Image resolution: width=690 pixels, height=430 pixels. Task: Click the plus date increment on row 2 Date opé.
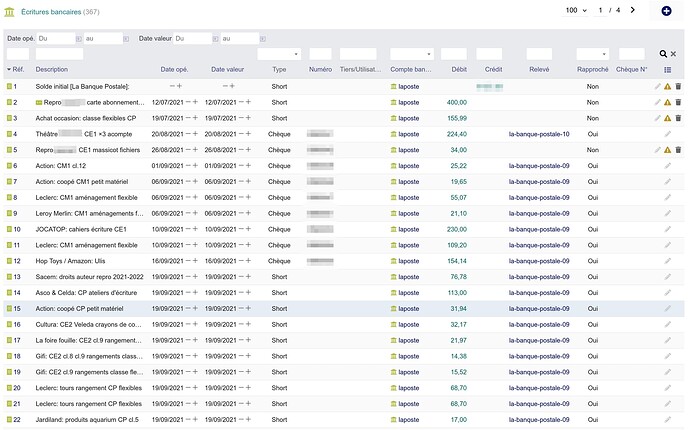195,102
